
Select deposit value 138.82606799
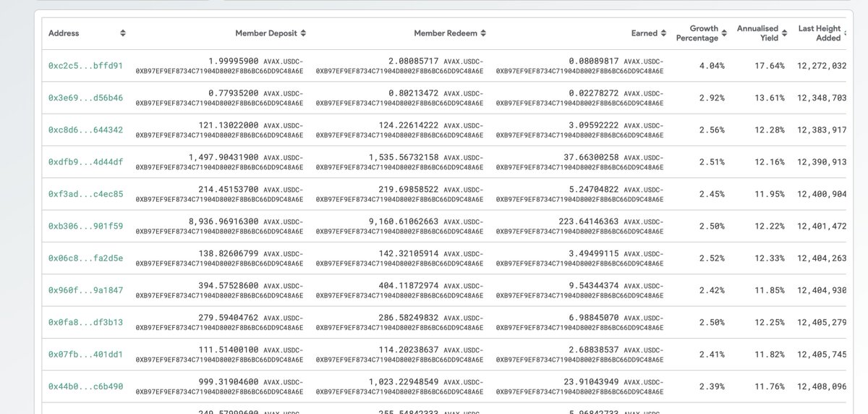point(227,253)
